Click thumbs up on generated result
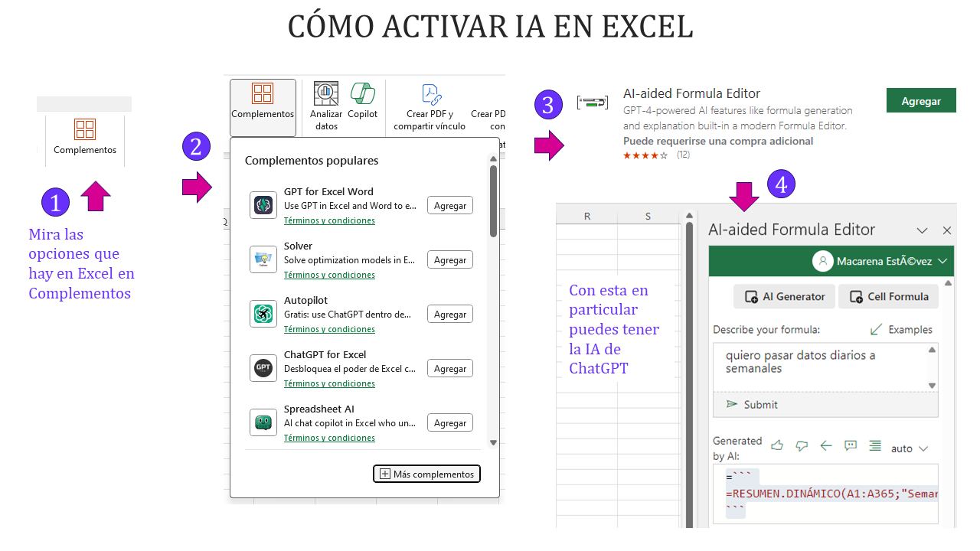The image size is (980, 551). (x=777, y=445)
